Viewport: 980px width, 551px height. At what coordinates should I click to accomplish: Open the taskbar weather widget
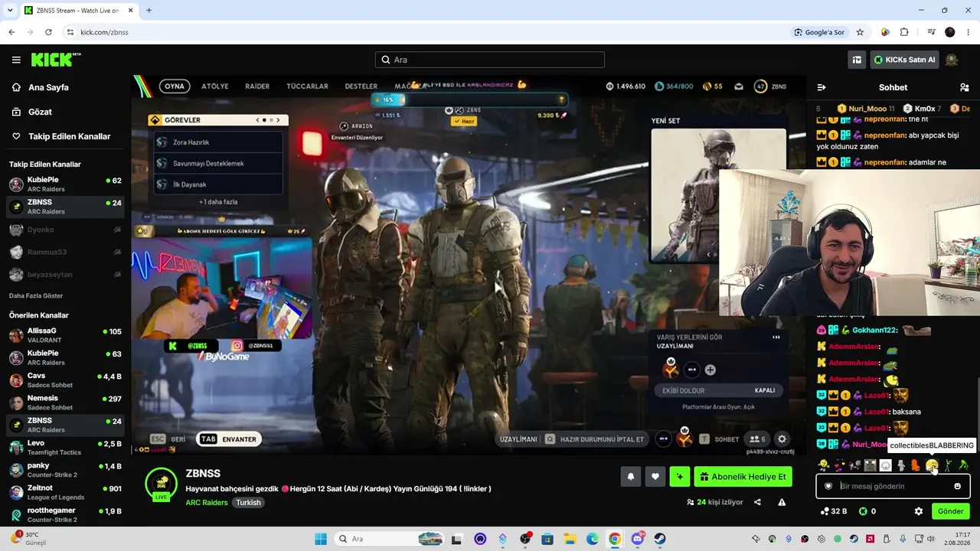click(28, 539)
